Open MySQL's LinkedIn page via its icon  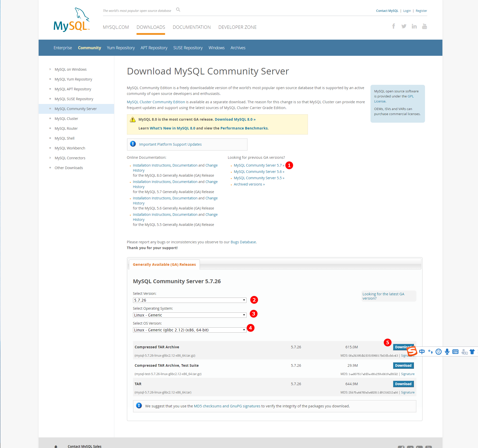tap(414, 26)
